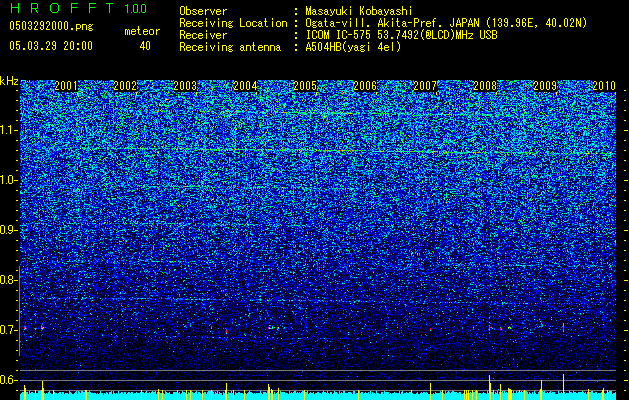Click the 2001 time marker
The image size is (629, 400).
tap(66, 86)
